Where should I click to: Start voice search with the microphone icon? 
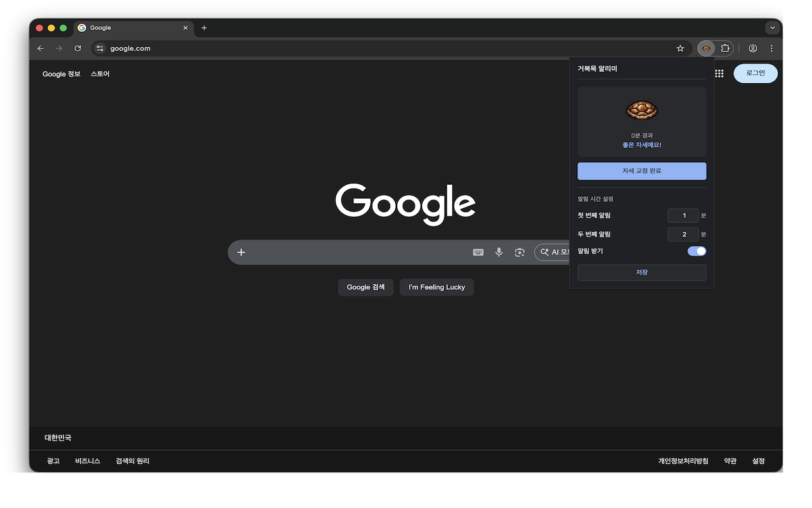coord(499,252)
